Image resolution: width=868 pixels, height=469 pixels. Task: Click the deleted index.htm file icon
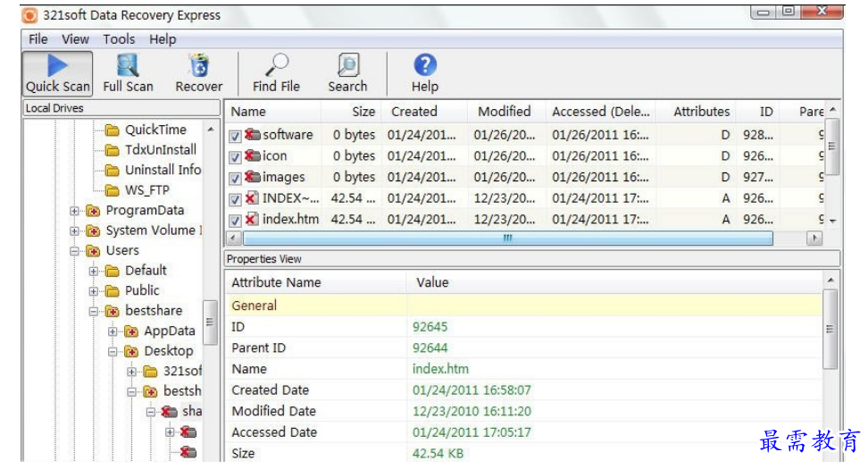[251, 219]
